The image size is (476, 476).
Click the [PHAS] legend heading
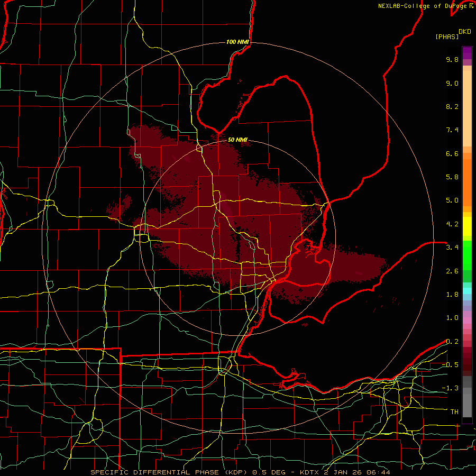tap(447, 36)
